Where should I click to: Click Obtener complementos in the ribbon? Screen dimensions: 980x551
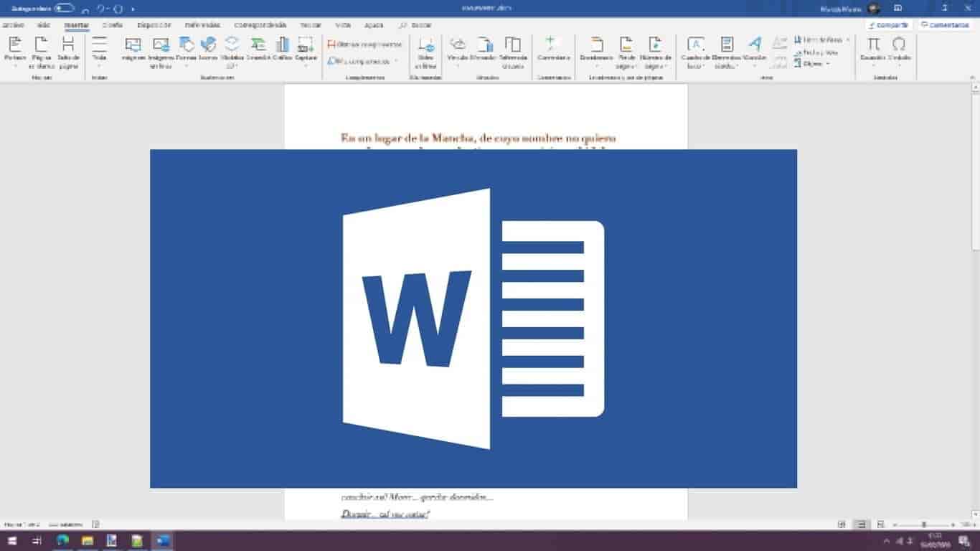pos(364,44)
